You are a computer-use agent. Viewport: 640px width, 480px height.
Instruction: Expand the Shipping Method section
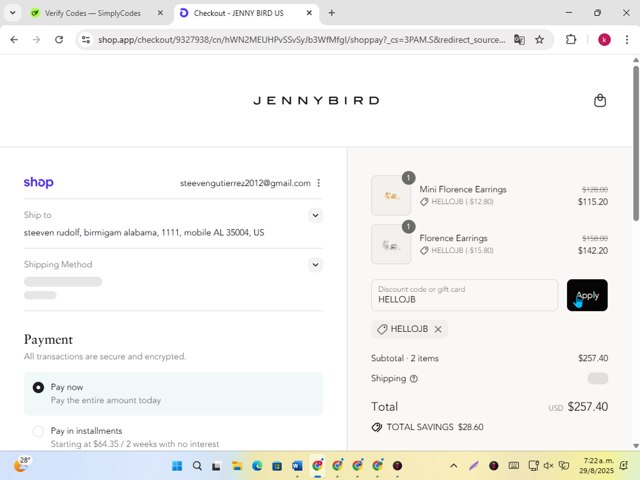315,264
